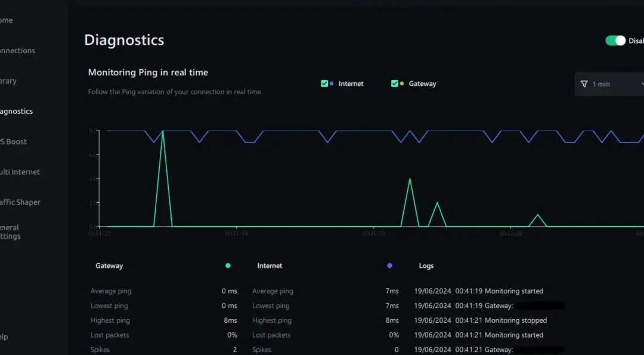
Task: Open Connections section in sidebar
Action: [17, 51]
